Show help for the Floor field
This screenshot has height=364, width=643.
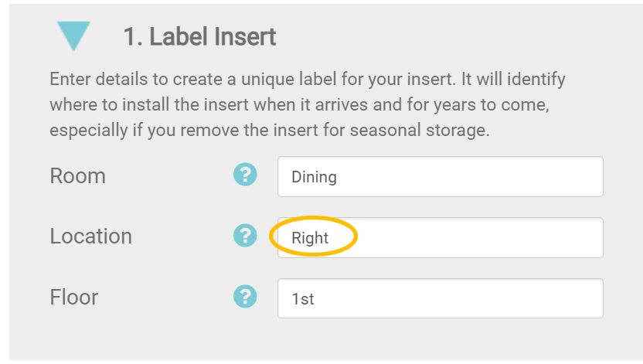coord(244,296)
